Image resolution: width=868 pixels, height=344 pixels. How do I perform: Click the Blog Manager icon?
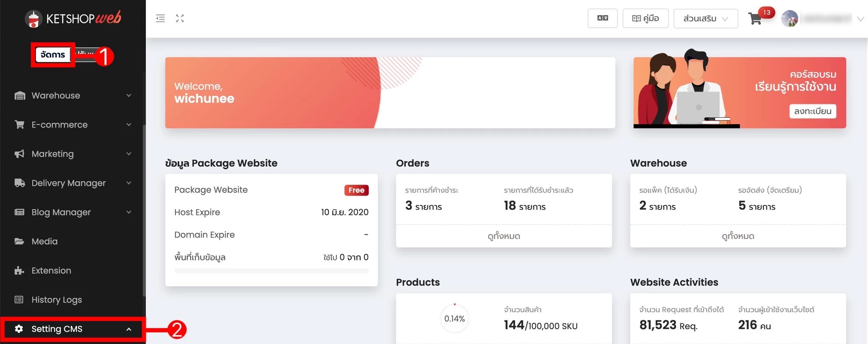click(x=20, y=212)
